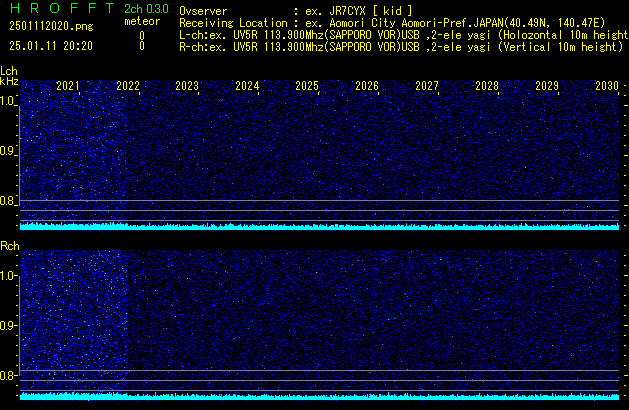Select the filename 2501112020.png
The image size is (629, 410).
[x=51, y=26]
